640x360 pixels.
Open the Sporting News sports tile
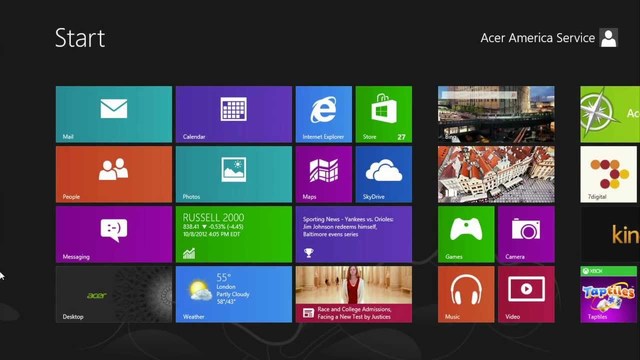[x=354, y=234]
